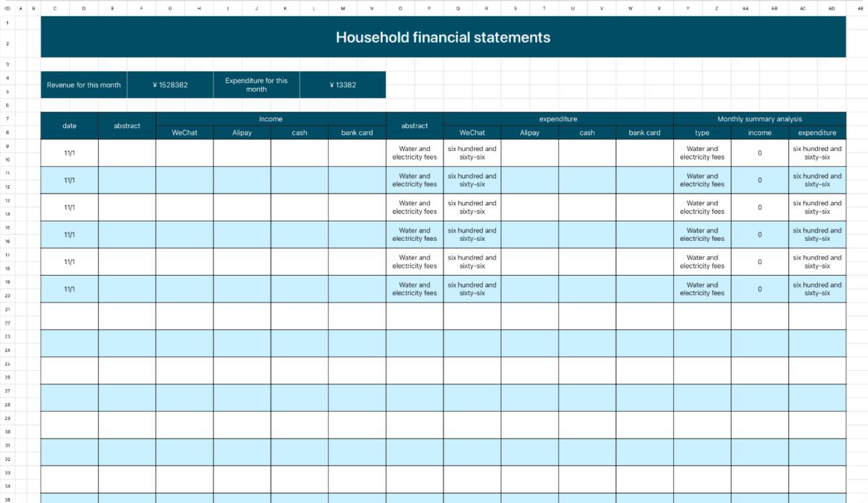Click the expenditure group header
The image size is (868, 503).
[558, 119]
